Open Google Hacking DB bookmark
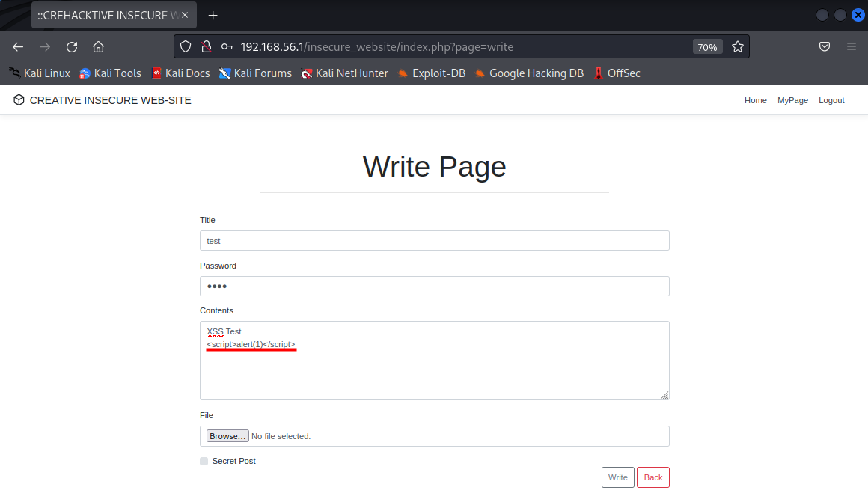 (529, 73)
